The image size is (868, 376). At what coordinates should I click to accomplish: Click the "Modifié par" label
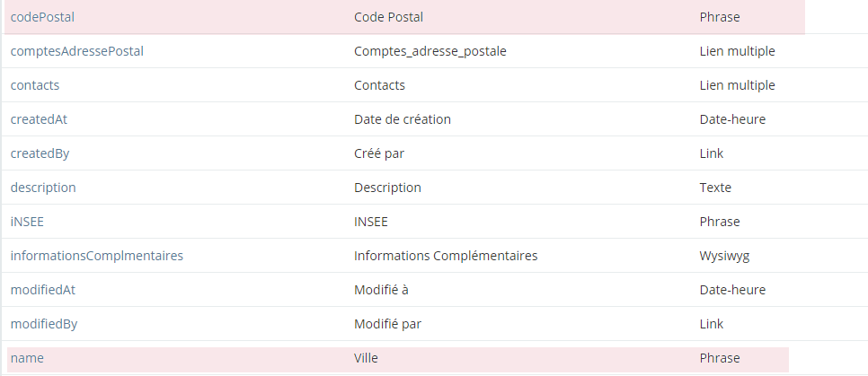[x=387, y=324]
